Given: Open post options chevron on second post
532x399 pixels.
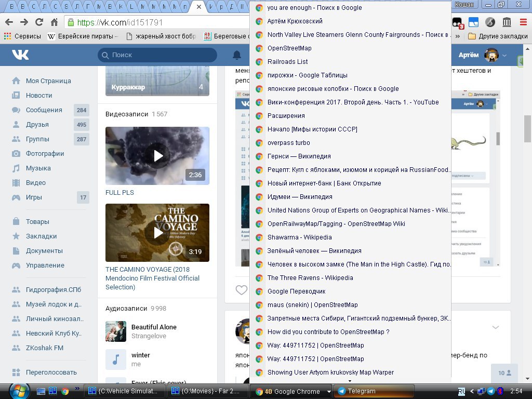Looking at the screenshot, I should pos(495,327).
